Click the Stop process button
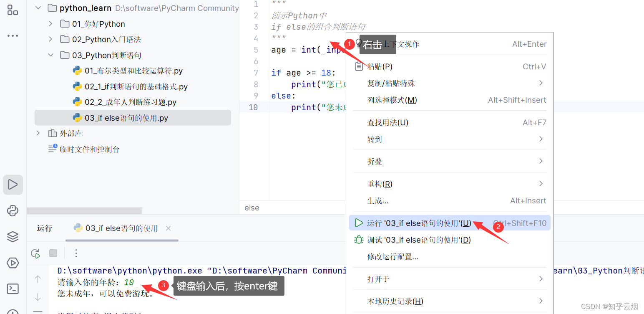The image size is (644, 314). pos(53,253)
